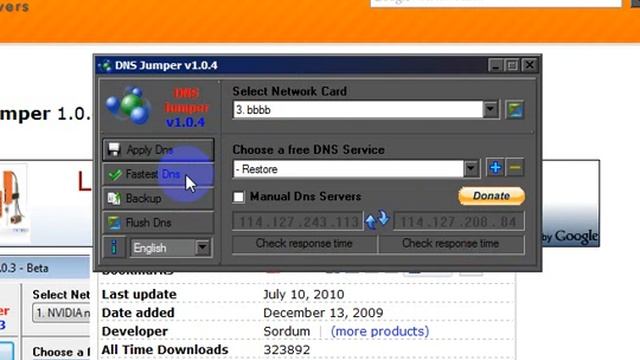Open the Backup button
Viewport: 640px width, 360px height.
[x=158, y=198]
